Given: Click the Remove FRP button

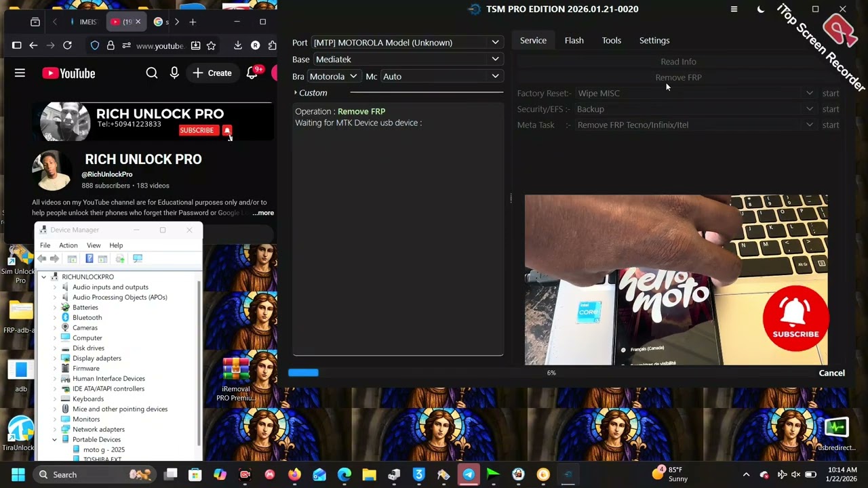Looking at the screenshot, I should [678, 77].
